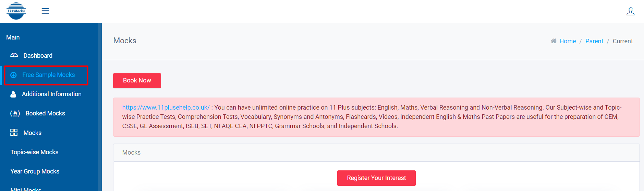Select Free Sample Mocks menu item
The height and width of the screenshot is (191, 644).
(48, 75)
